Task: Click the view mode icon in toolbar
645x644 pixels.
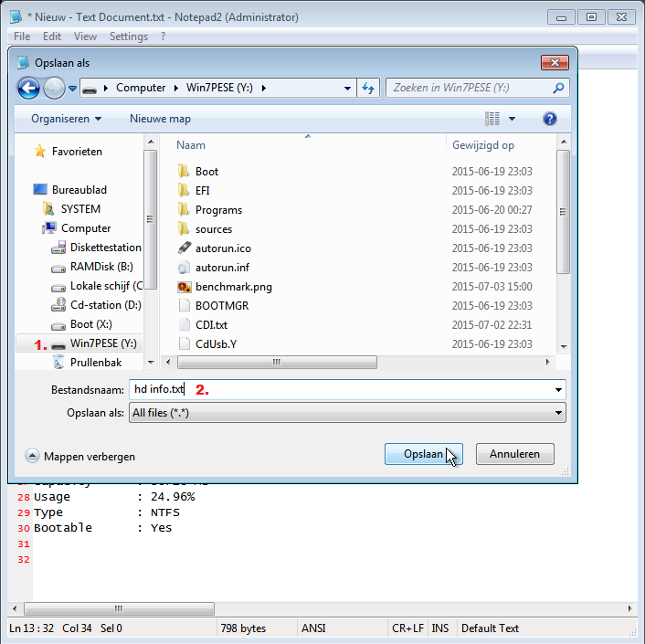Action: click(492, 119)
